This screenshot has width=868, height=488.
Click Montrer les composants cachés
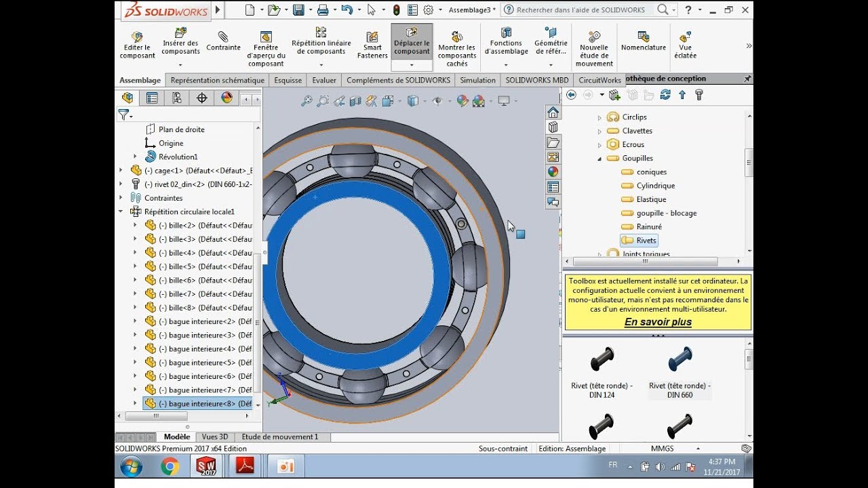(x=457, y=49)
